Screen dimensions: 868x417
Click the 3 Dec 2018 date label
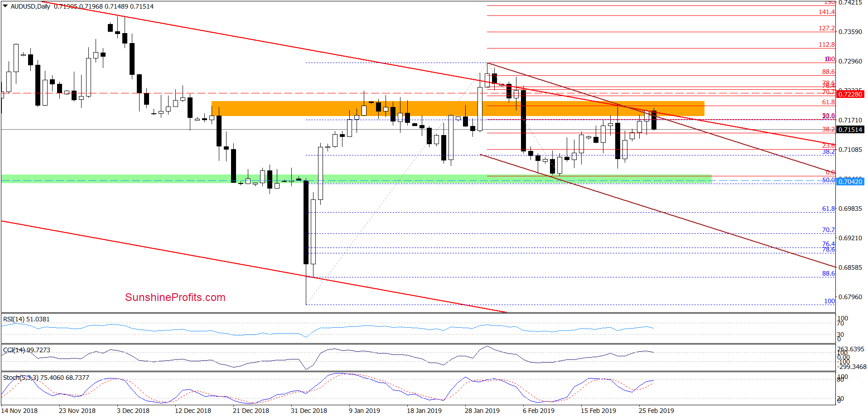[x=133, y=411]
